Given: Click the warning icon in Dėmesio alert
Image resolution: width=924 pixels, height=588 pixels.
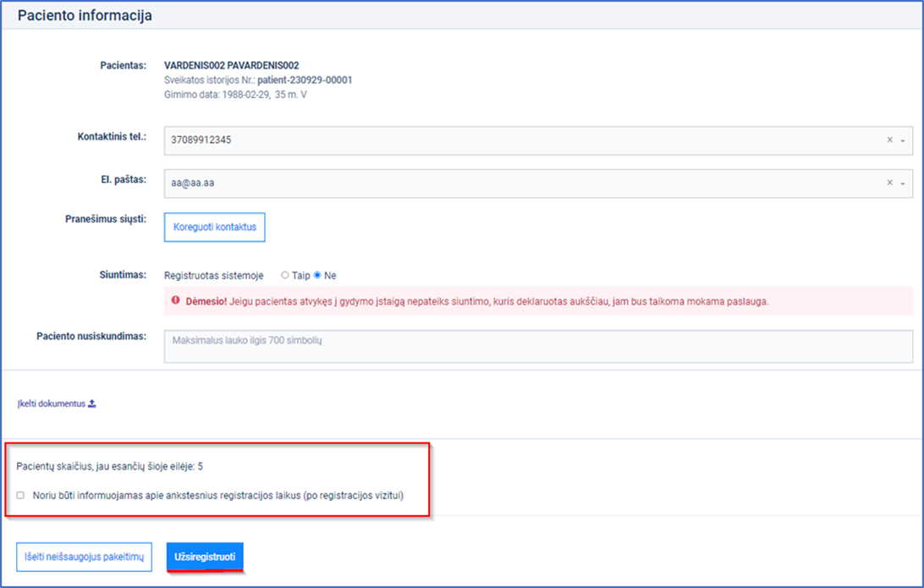Looking at the screenshot, I should click(x=176, y=300).
